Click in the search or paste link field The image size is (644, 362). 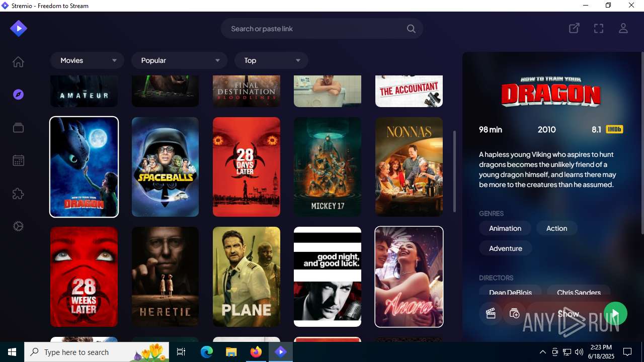322,29
